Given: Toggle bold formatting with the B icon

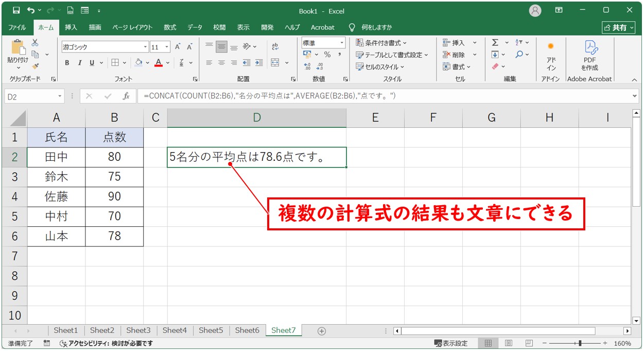Looking at the screenshot, I should [67, 62].
